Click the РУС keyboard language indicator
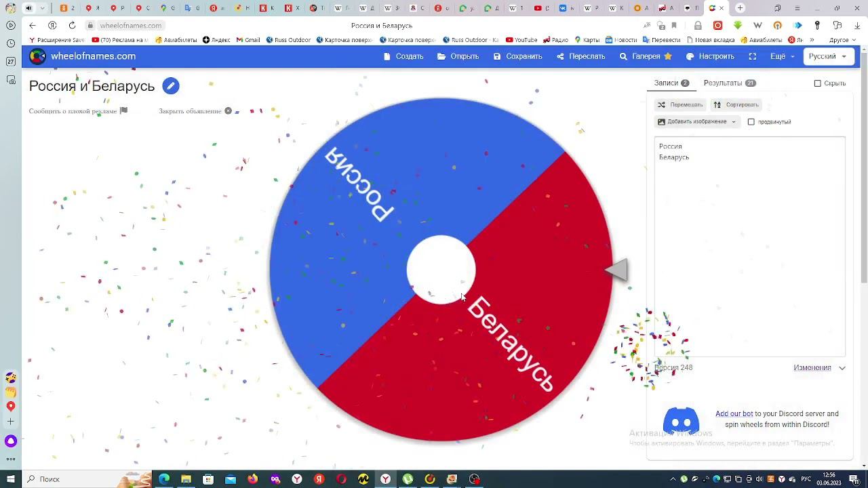This screenshot has width=868, height=488. click(806, 479)
